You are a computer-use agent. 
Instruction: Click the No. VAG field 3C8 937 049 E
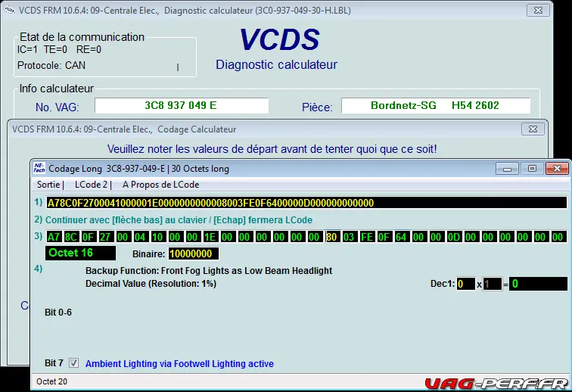click(x=182, y=106)
